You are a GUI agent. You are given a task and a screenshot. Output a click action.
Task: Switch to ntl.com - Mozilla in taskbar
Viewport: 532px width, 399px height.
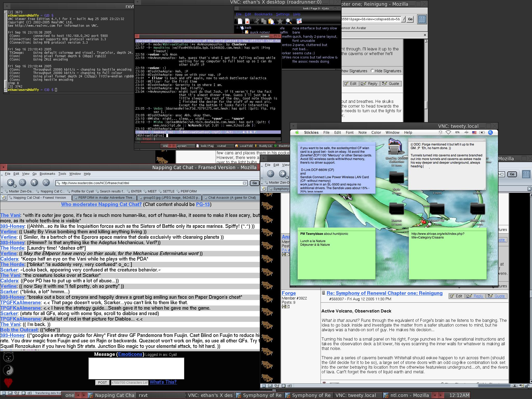pos(407,395)
